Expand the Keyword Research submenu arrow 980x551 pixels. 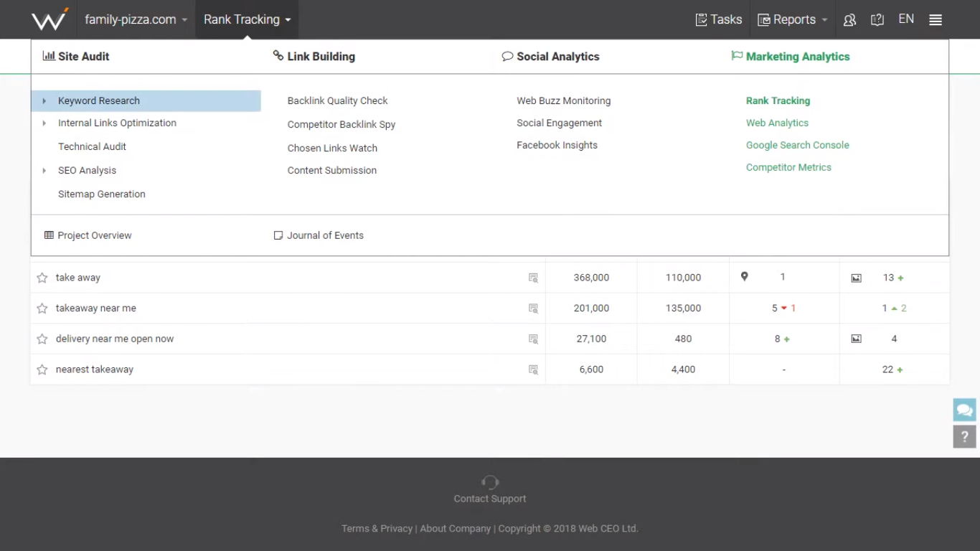[x=44, y=101]
